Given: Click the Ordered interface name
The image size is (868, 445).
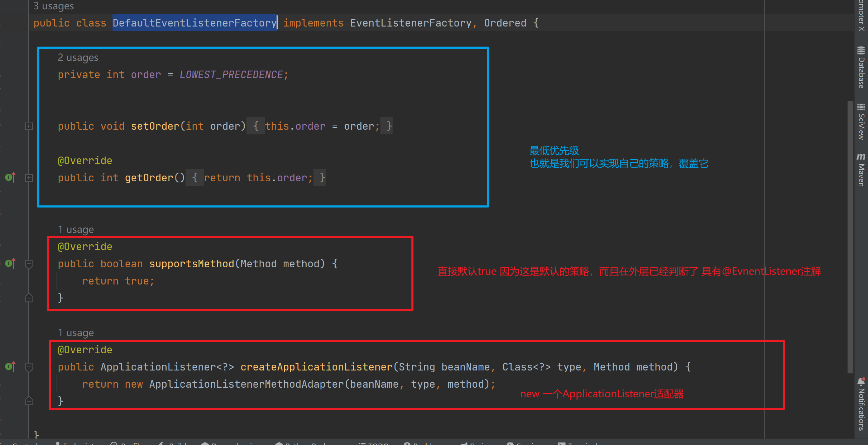Looking at the screenshot, I should click(x=505, y=23).
